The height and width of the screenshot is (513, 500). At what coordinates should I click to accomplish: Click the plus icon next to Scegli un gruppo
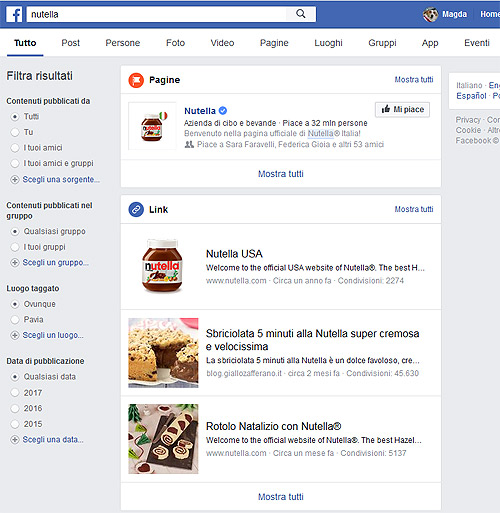click(x=15, y=263)
